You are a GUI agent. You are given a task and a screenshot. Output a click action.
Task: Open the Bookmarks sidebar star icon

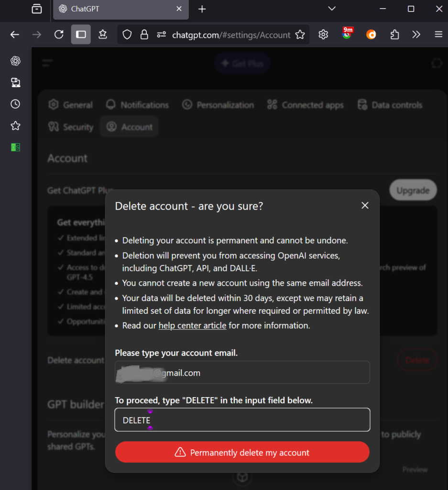(15, 126)
